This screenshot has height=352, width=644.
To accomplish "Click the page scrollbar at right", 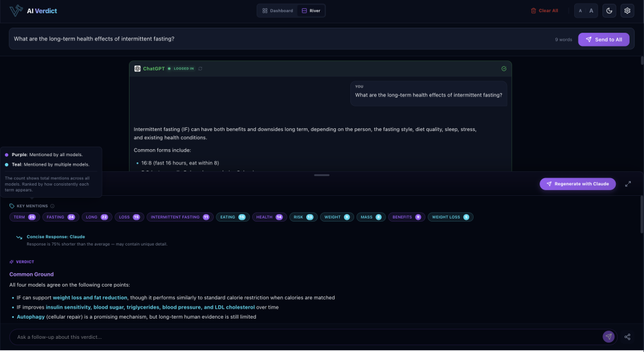I will tap(642, 60).
